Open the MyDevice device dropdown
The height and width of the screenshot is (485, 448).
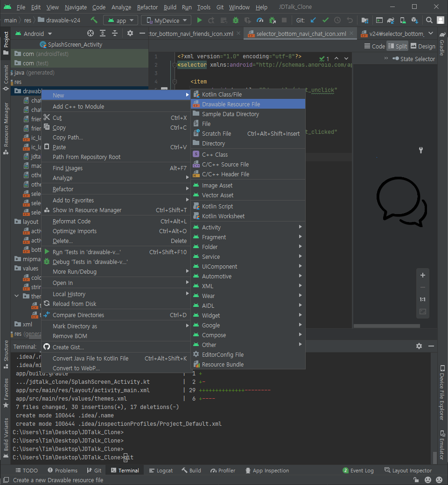[166, 21]
